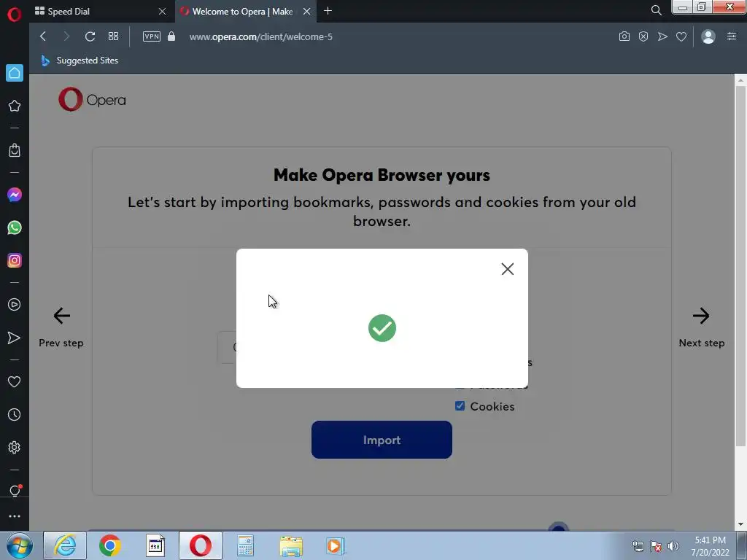747x560 pixels.
Task: Toggle the VPN badge
Action: (x=152, y=36)
